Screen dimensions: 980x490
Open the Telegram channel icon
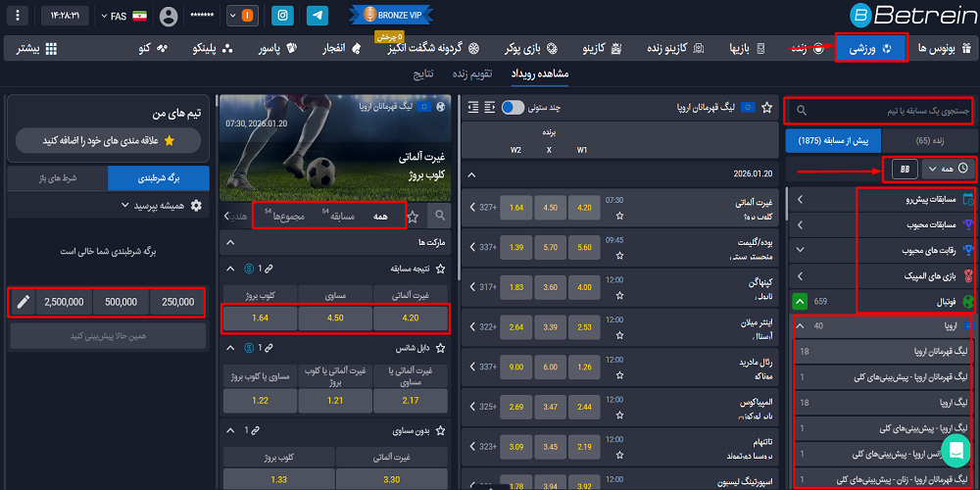click(317, 16)
